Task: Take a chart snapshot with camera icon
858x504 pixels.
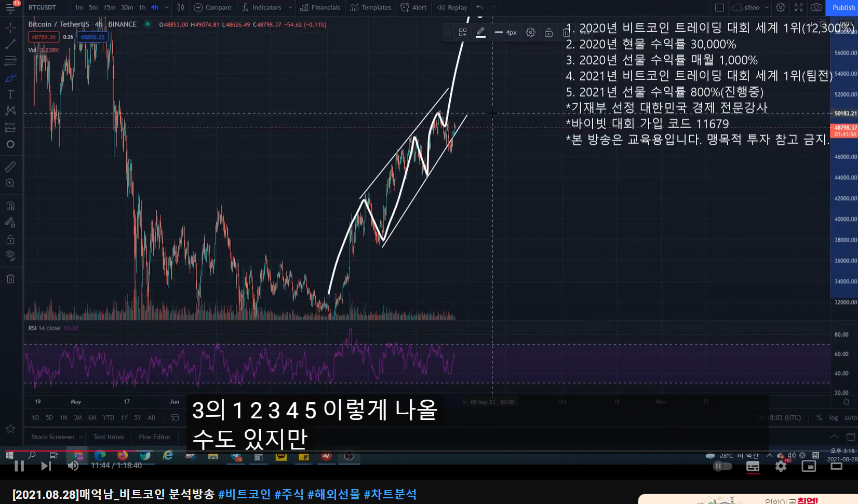Action: point(816,7)
